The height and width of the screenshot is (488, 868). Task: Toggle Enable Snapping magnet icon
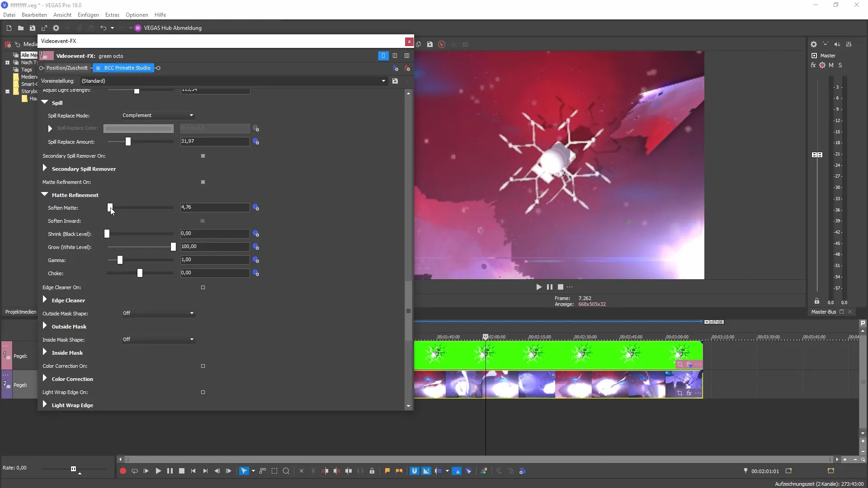click(414, 471)
